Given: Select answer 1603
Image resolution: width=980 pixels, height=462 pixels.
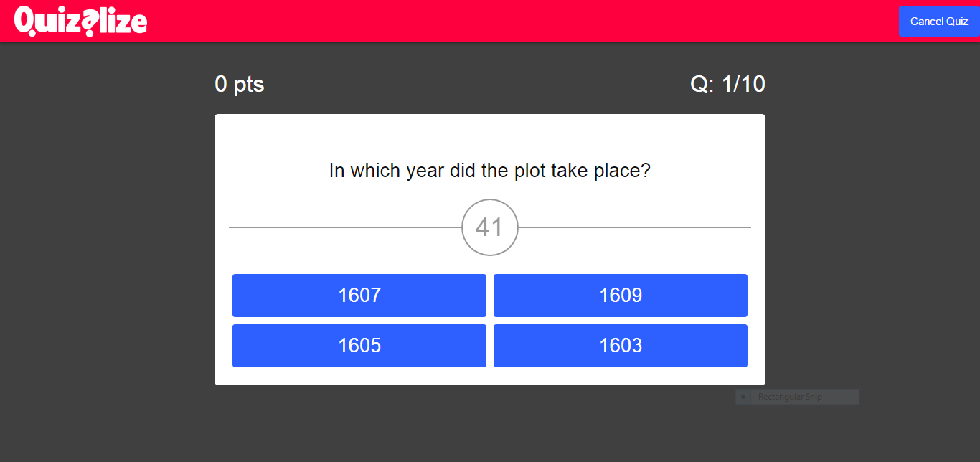Looking at the screenshot, I should pos(620,345).
